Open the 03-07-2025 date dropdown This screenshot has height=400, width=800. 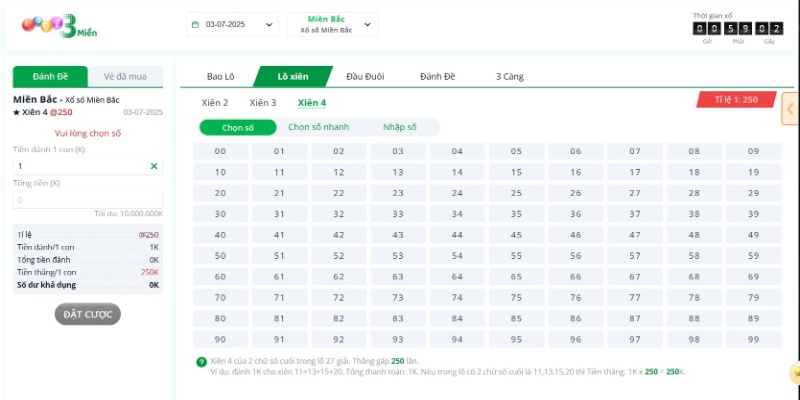coord(232,25)
